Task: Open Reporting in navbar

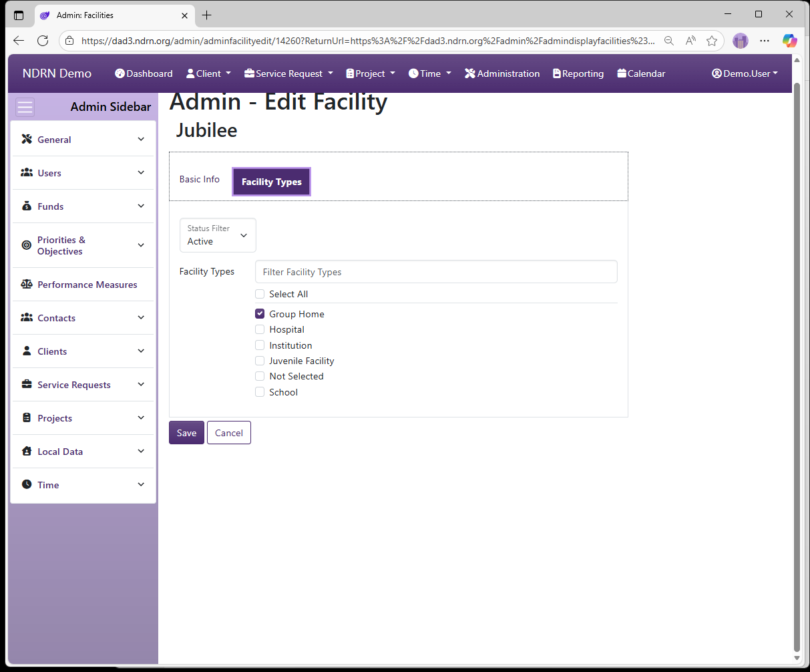Action: [578, 73]
